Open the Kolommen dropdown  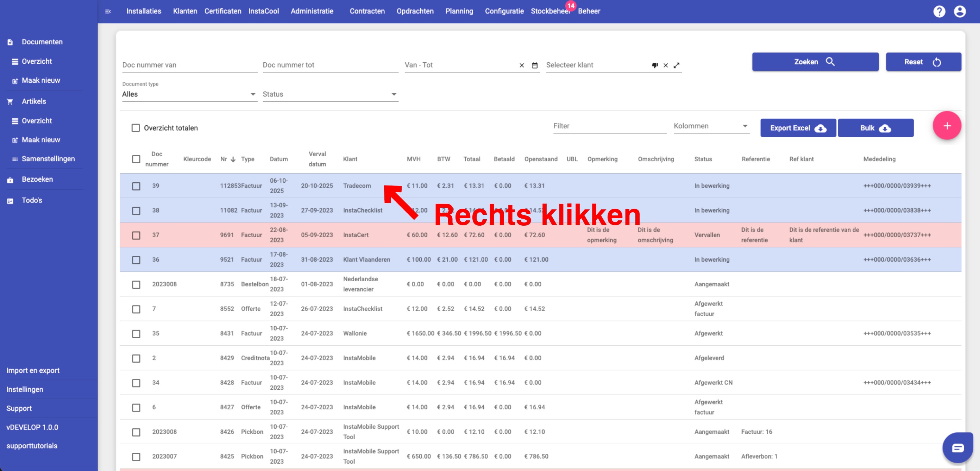[711, 126]
